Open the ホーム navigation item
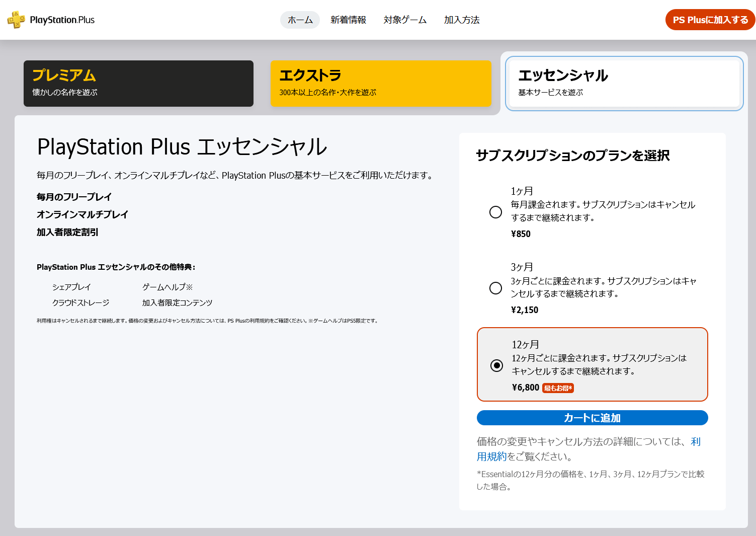Viewport: 756px width, 536px height. (300, 20)
